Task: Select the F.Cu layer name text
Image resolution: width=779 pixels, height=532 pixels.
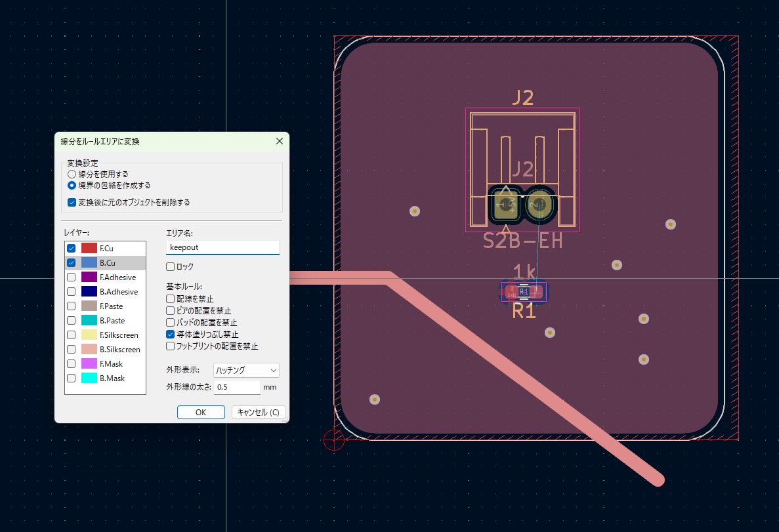Action: 106,249
